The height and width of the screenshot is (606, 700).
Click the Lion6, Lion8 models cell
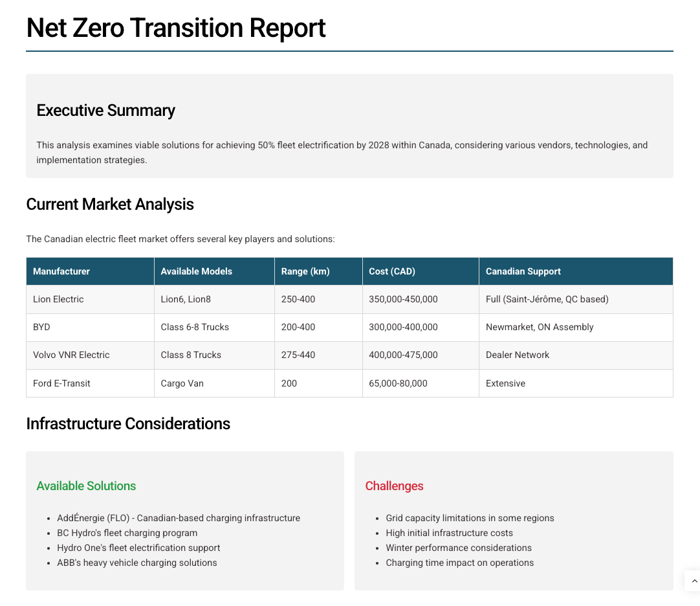[x=214, y=299]
